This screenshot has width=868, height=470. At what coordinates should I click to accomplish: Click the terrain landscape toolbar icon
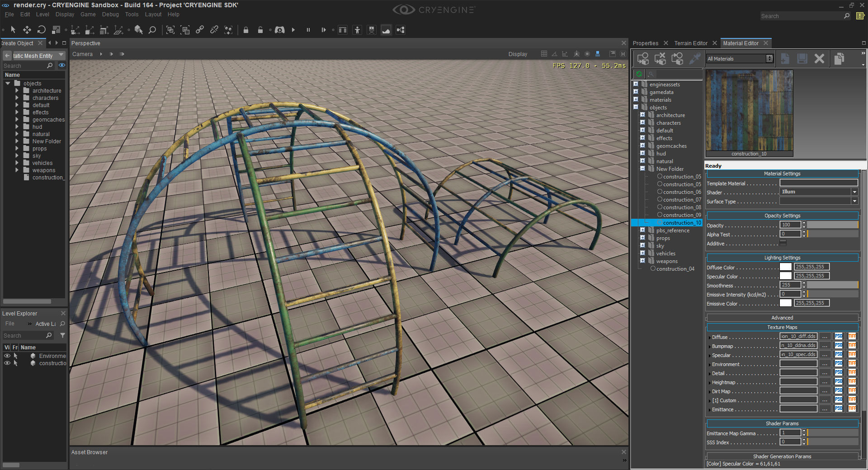(386, 30)
